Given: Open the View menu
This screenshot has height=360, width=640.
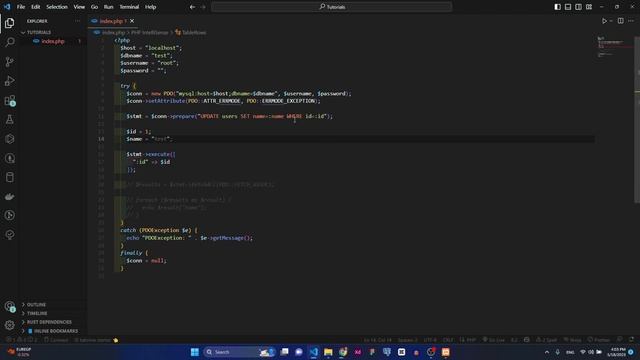Looking at the screenshot, I should (79, 7).
